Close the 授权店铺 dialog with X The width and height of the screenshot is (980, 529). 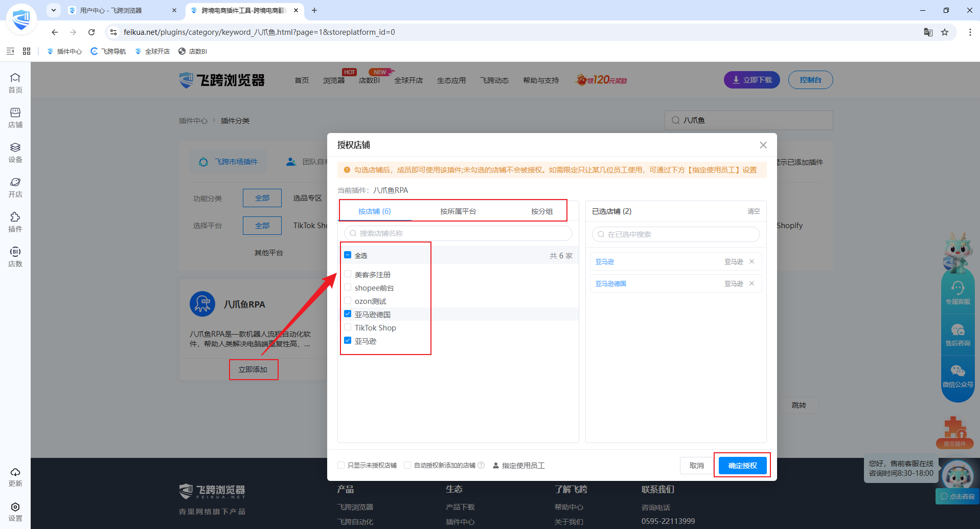[x=763, y=145]
